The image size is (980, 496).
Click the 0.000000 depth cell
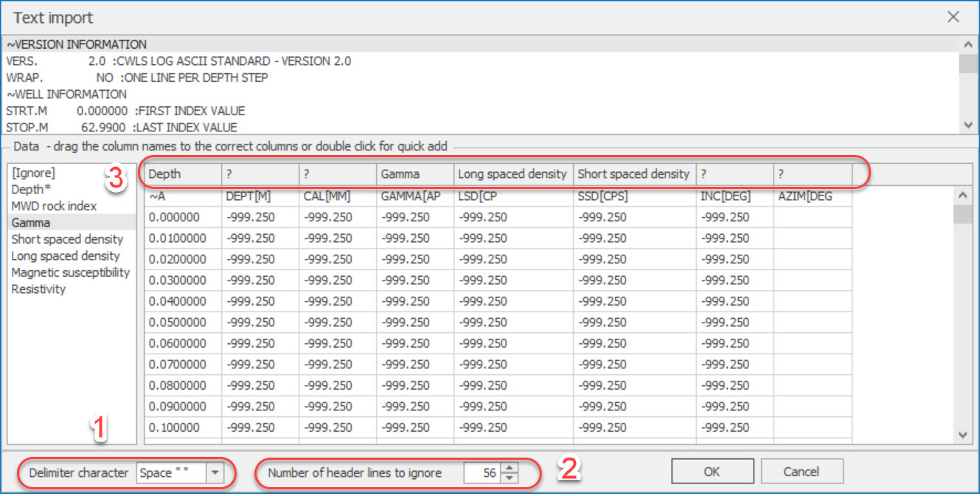(x=183, y=217)
